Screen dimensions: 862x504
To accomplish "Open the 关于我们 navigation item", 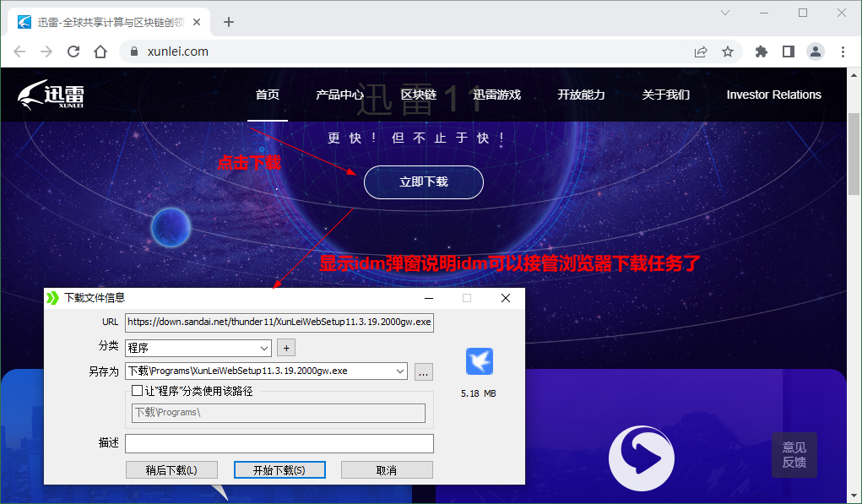I will point(666,95).
